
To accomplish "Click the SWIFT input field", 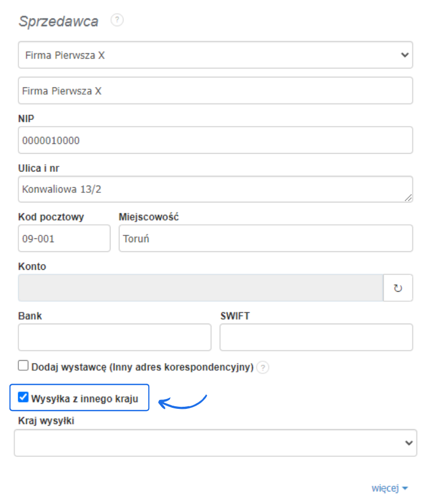I will tap(316, 337).
